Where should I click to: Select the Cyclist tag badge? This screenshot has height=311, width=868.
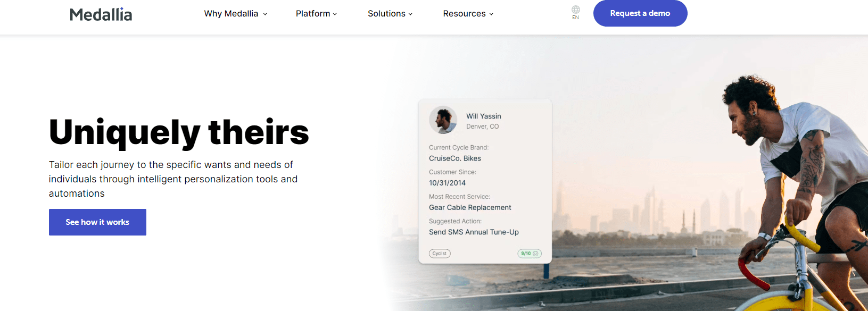point(440,254)
